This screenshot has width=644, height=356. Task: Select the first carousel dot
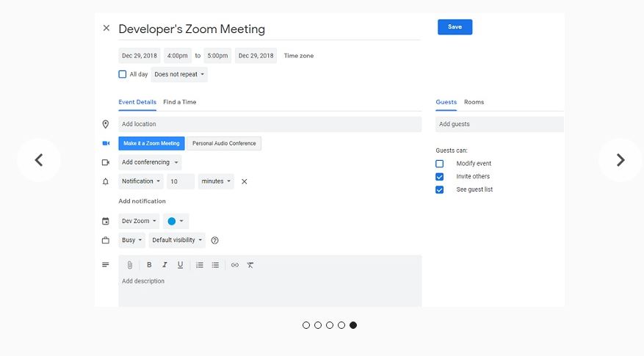coord(306,325)
